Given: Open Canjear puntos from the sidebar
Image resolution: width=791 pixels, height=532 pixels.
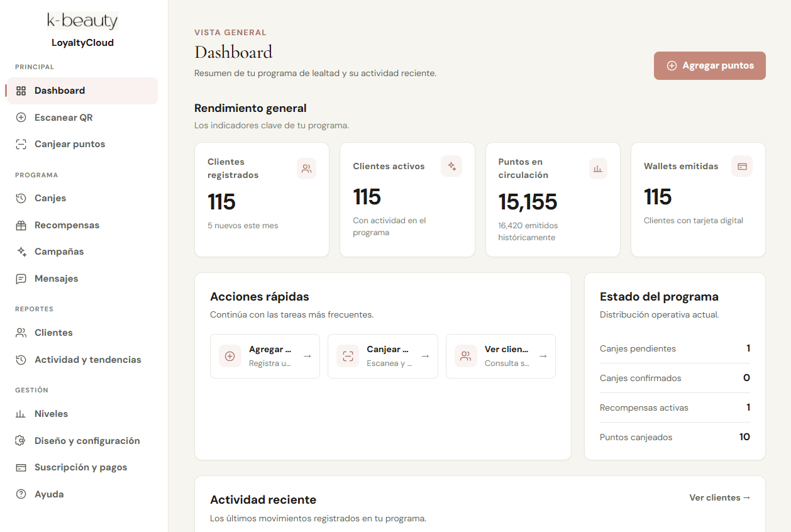Looking at the screenshot, I should coord(82,144).
